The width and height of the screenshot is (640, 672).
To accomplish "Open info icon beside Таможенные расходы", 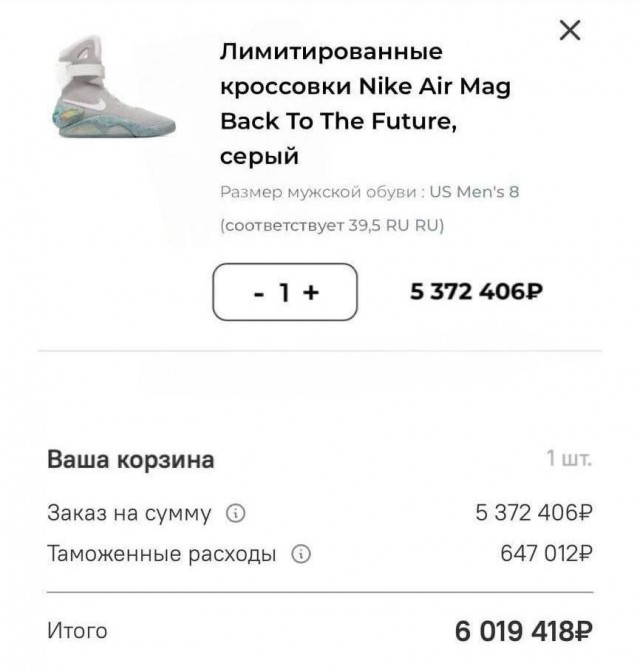I will pos(300,554).
